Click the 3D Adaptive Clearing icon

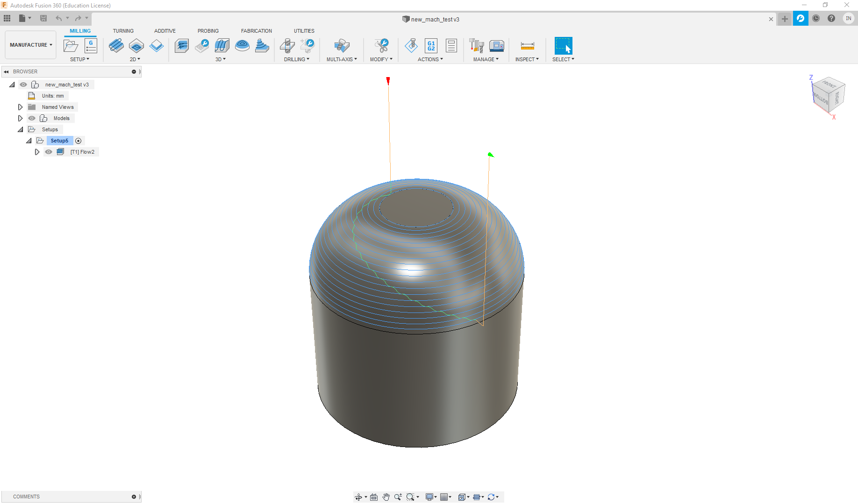(x=182, y=46)
